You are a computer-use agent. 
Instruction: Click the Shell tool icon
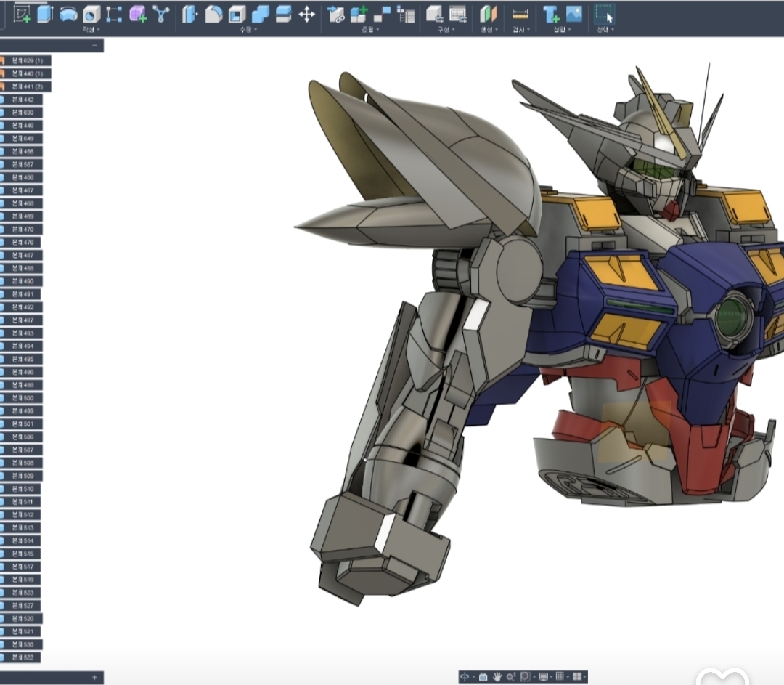pos(237,14)
